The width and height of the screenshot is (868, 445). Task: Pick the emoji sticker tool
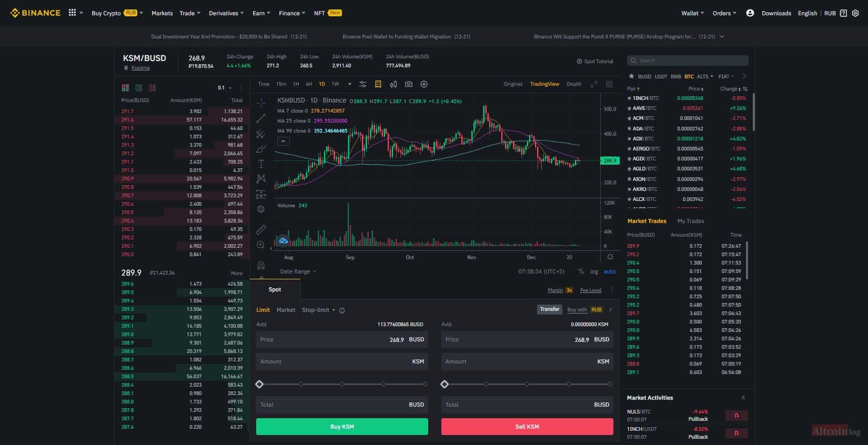(261, 209)
